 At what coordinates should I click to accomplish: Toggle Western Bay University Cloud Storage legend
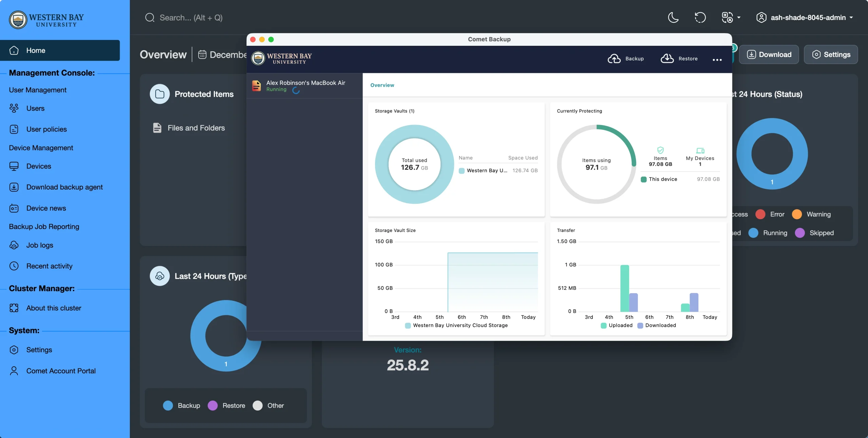click(x=456, y=325)
